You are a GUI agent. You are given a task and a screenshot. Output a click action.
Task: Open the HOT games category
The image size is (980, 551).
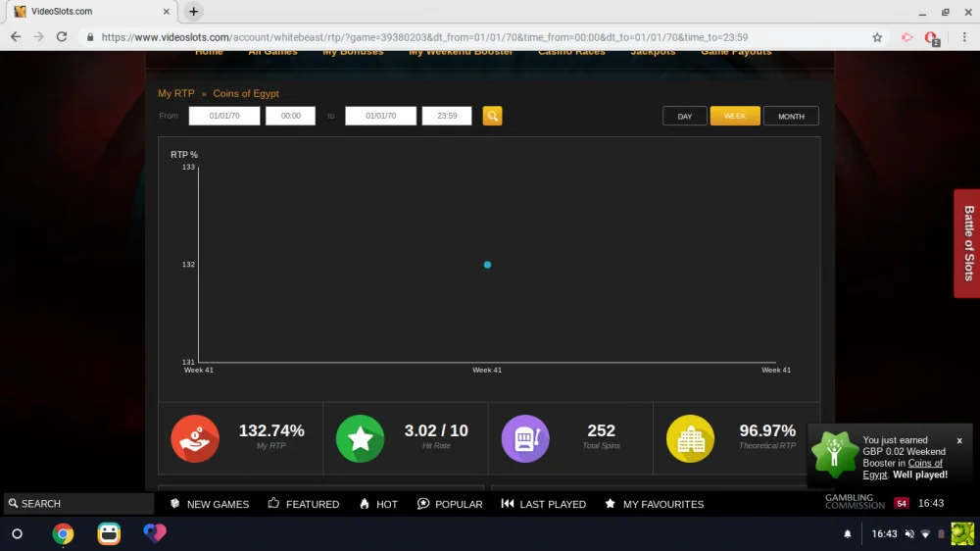tap(378, 504)
